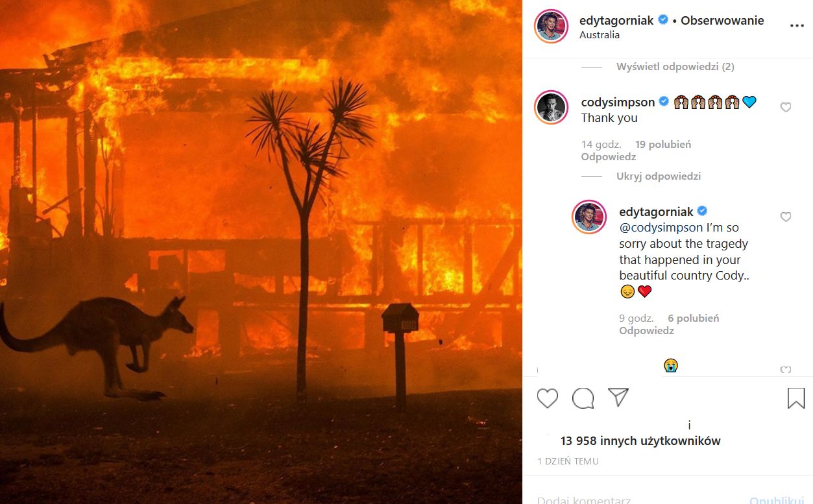Open edytagorniak avatar in the reply

(x=589, y=217)
